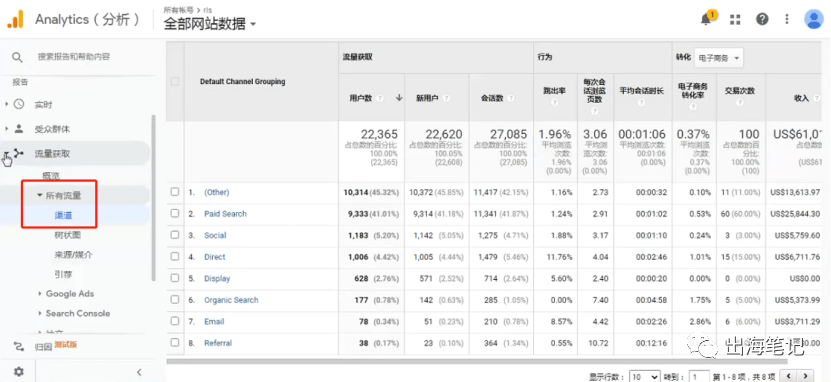Open the Display channel link
Viewport: 831px width, 382px height.
[x=217, y=278]
